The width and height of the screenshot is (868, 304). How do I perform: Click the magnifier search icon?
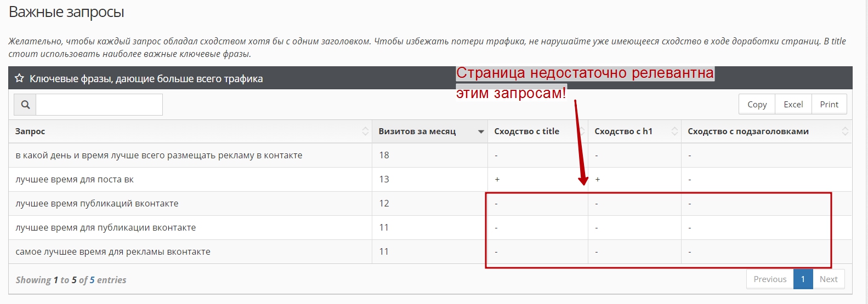click(x=25, y=105)
